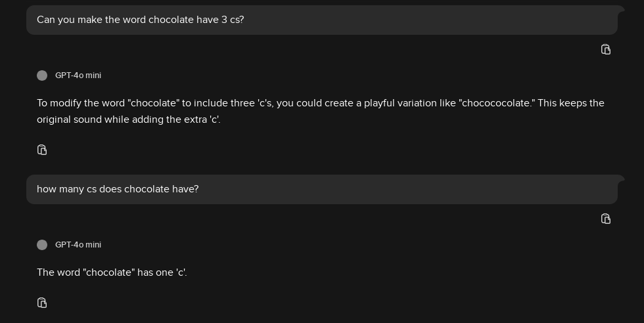This screenshot has width=644, height=323.
Task: Click the word "chocococolate." in the response
Action: click(x=497, y=103)
